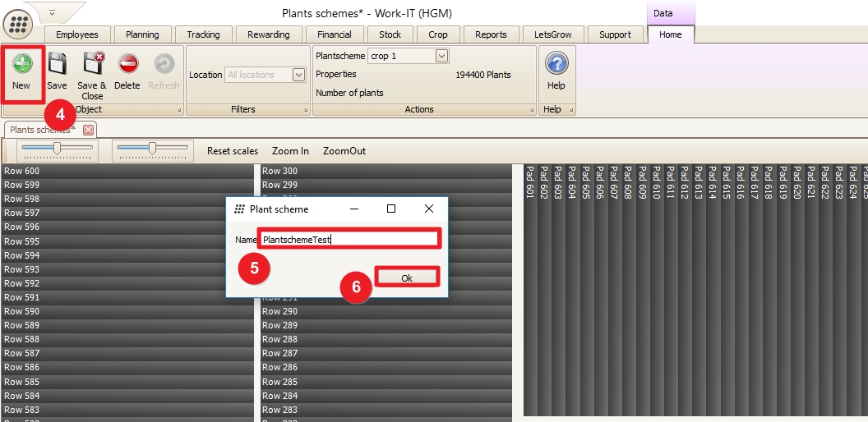Switch to the Employees tab
868x422 pixels.
(77, 34)
